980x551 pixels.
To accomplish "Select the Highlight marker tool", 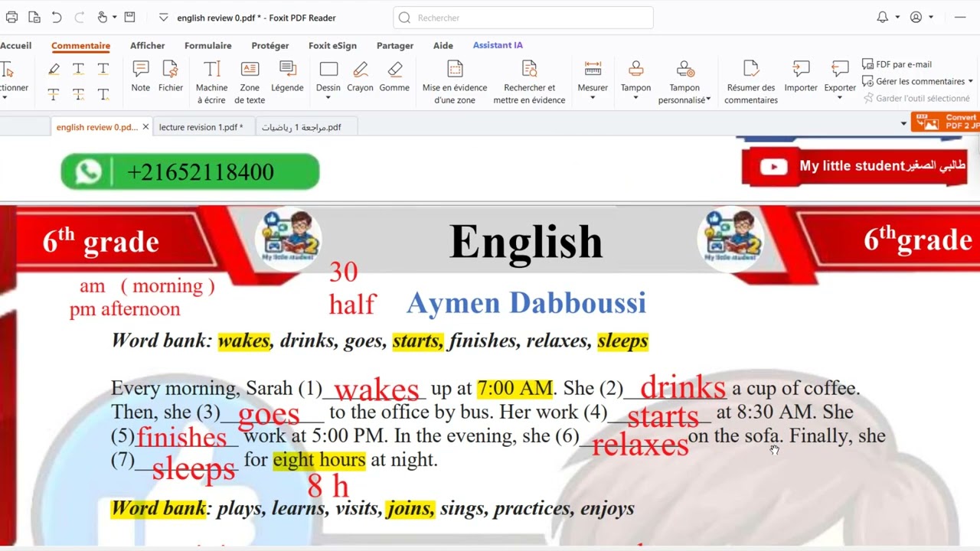I will pos(54,69).
